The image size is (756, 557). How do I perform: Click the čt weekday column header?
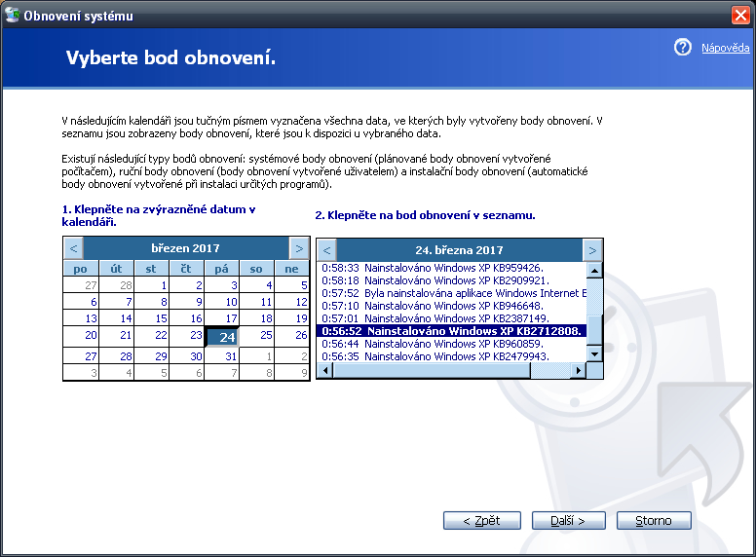[x=187, y=269]
